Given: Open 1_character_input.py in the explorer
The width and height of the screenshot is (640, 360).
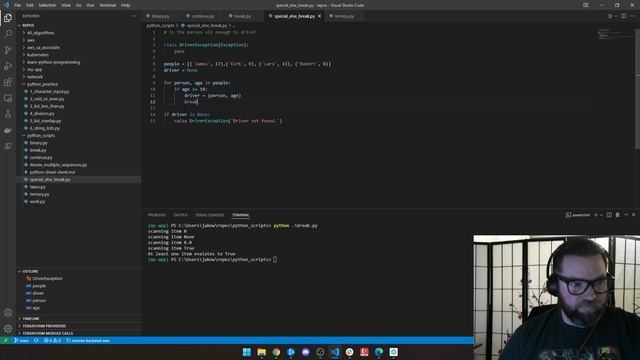Looking at the screenshot, I should click(49, 91).
